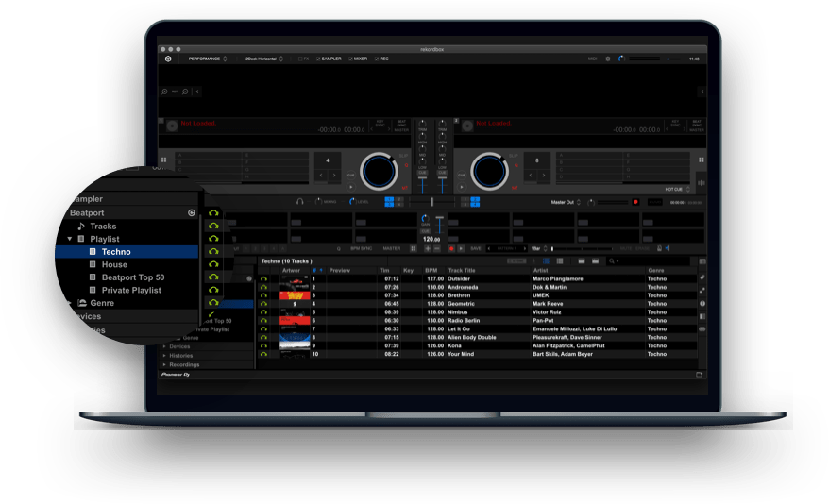Collapse the Playlist tree folder

(x=70, y=240)
